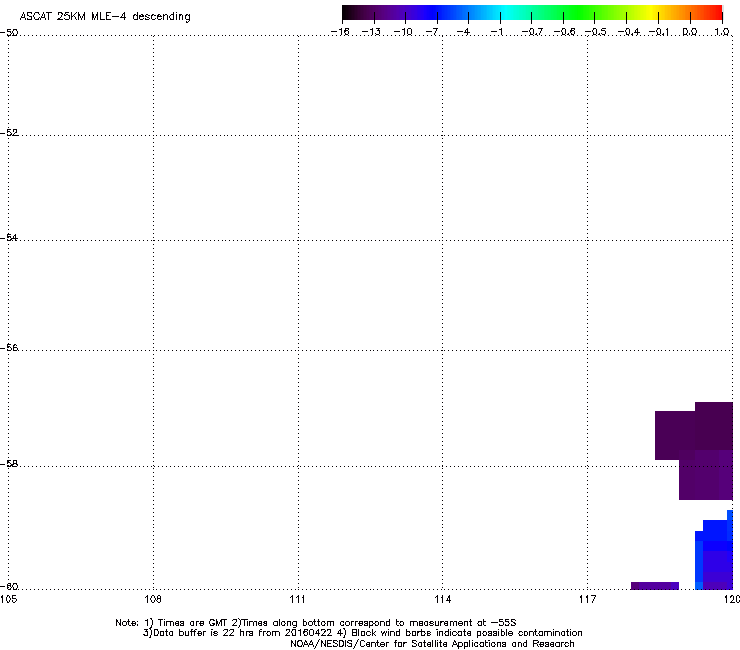The height and width of the screenshot is (650, 740).
Task: Click the thin purple strip at -60
Action: coord(655,586)
